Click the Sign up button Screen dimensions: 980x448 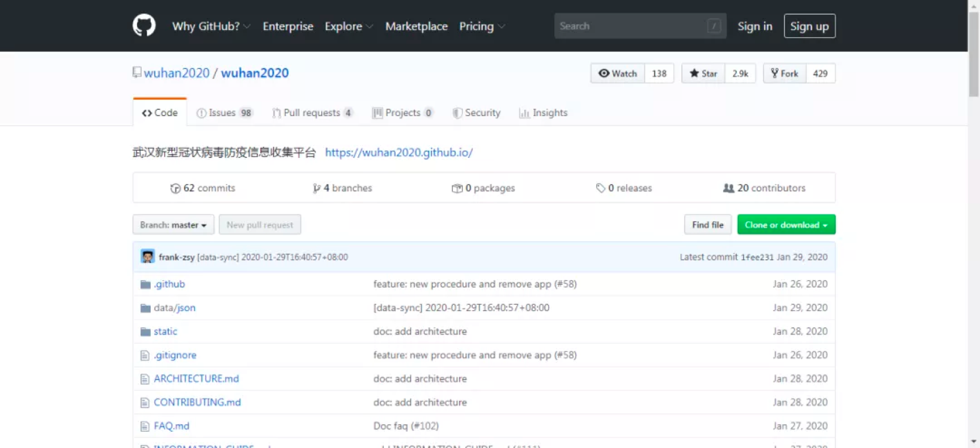809,26
